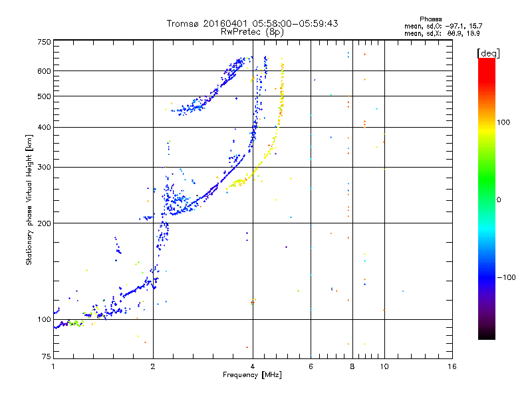
Task: Click the x-axis tick label '16'
Action: click(x=452, y=366)
